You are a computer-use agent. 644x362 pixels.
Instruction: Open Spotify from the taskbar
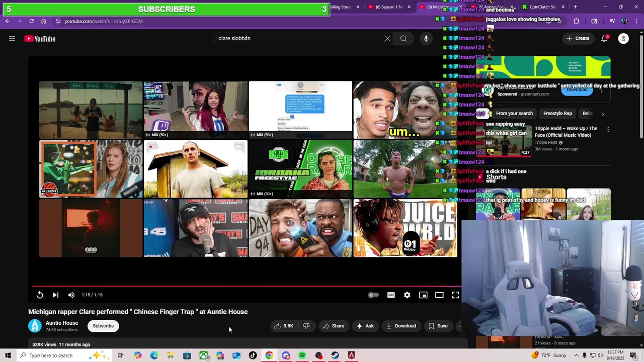click(302, 355)
